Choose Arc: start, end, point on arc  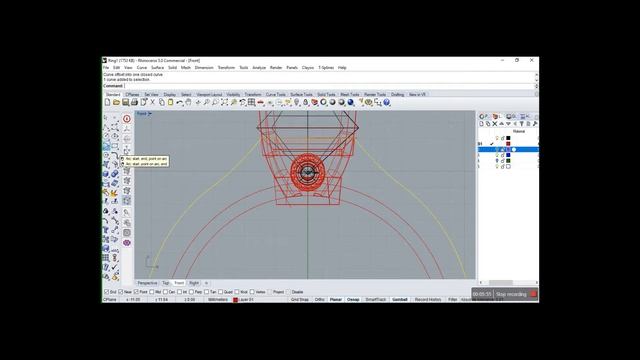click(145, 159)
